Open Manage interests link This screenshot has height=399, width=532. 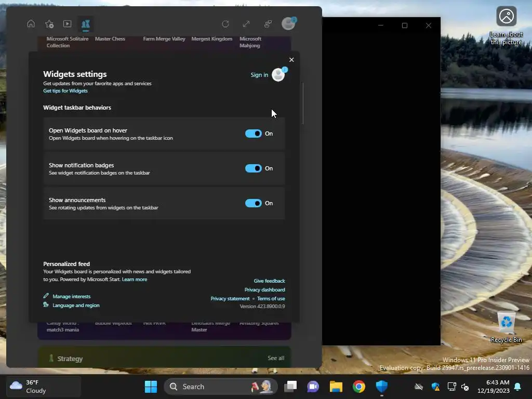click(71, 297)
